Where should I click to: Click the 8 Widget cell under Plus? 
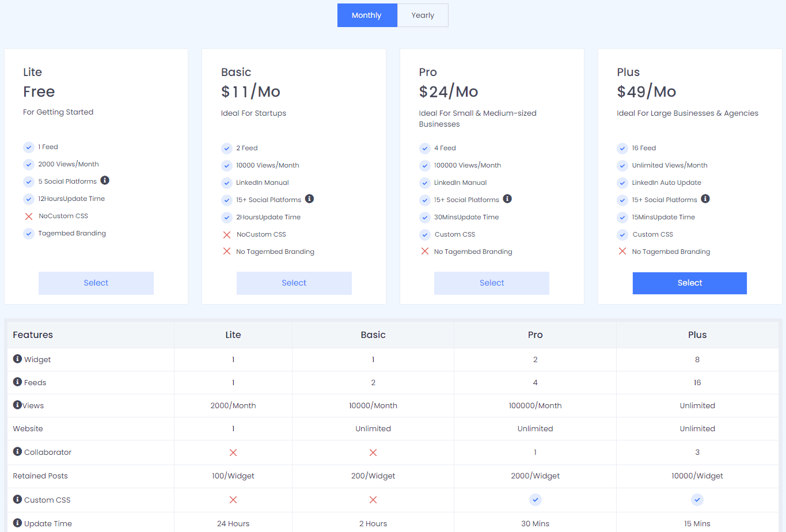click(x=697, y=360)
